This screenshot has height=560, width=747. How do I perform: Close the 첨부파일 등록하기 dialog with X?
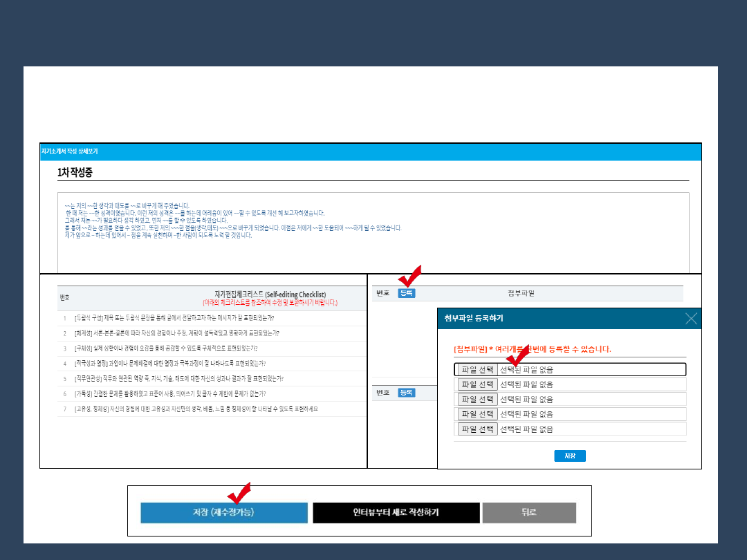click(691, 319)
